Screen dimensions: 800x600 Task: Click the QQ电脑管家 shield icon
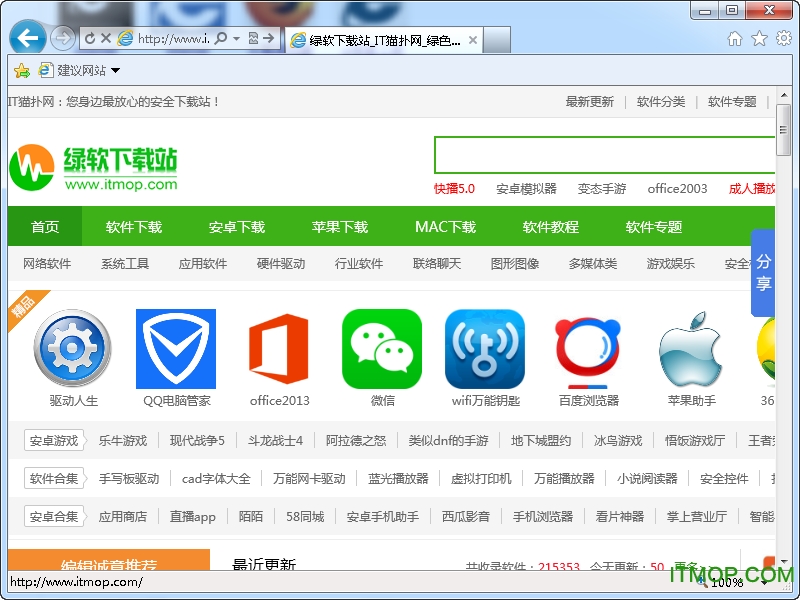[x=176, y=349]
